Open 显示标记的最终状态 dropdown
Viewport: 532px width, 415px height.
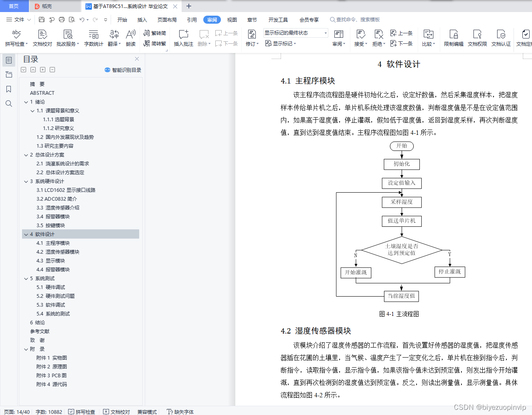click(x=296, y=33)
